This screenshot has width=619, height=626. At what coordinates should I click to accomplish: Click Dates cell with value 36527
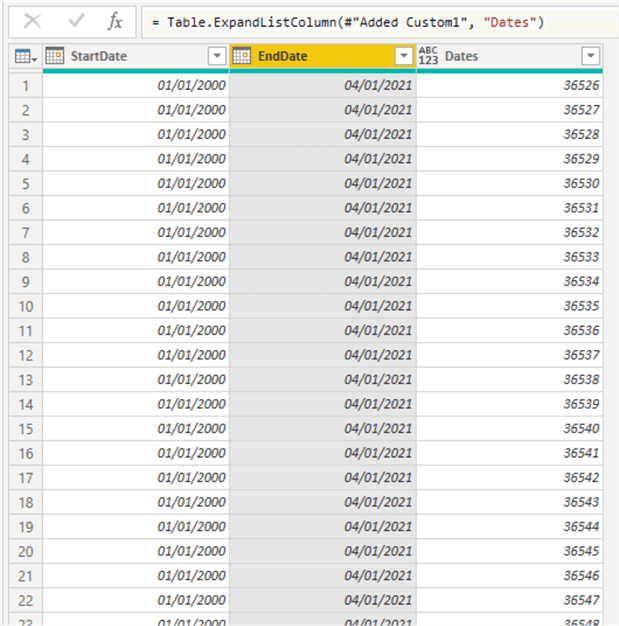click(x=510, y=110)
